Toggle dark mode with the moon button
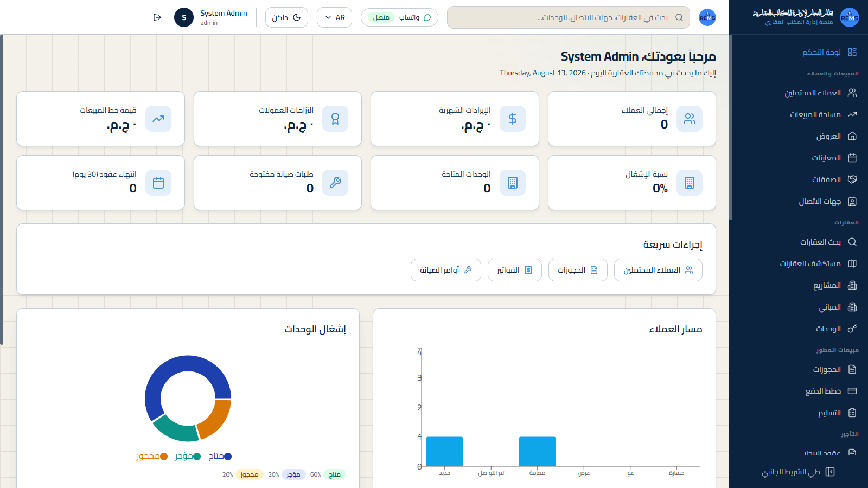Viewport: 868px width, 488px height. 286,17
